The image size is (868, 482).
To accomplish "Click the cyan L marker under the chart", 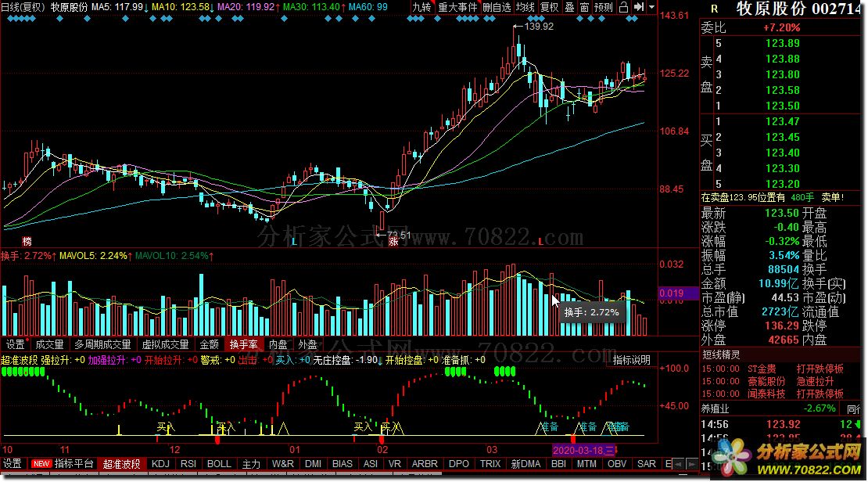I will [x=294, y=241].
